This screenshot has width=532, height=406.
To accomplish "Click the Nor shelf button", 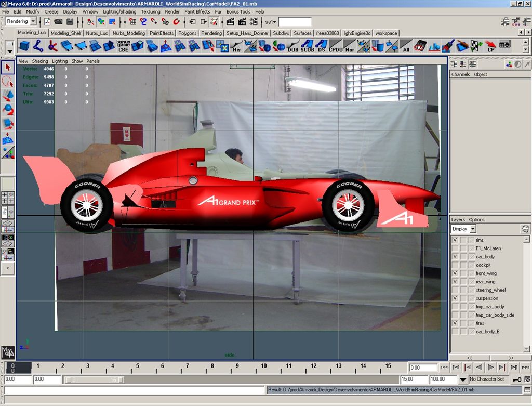I will (350, 46).
